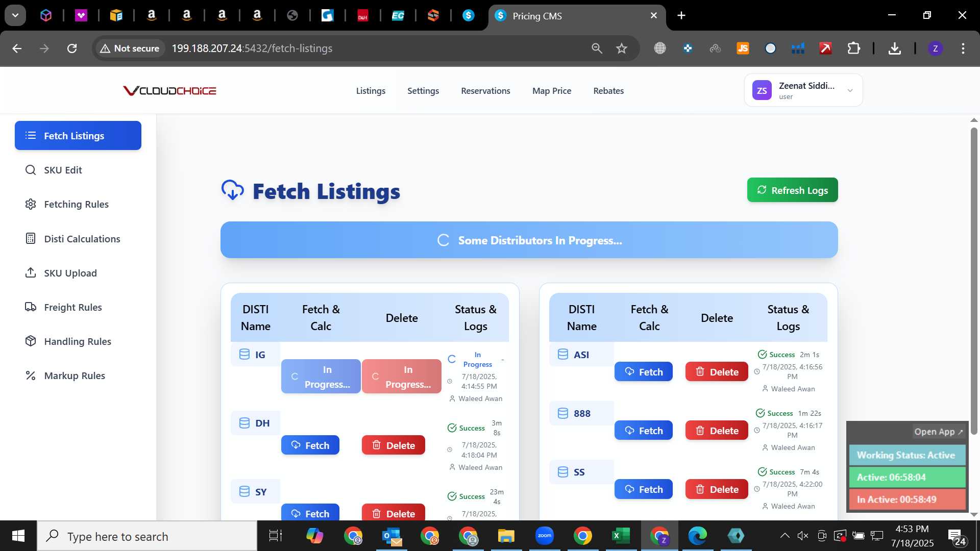Image resolution: width=980 pixels, height=551 pixels.
Task: Open browser downloads icon
Action: pos(894,48)
